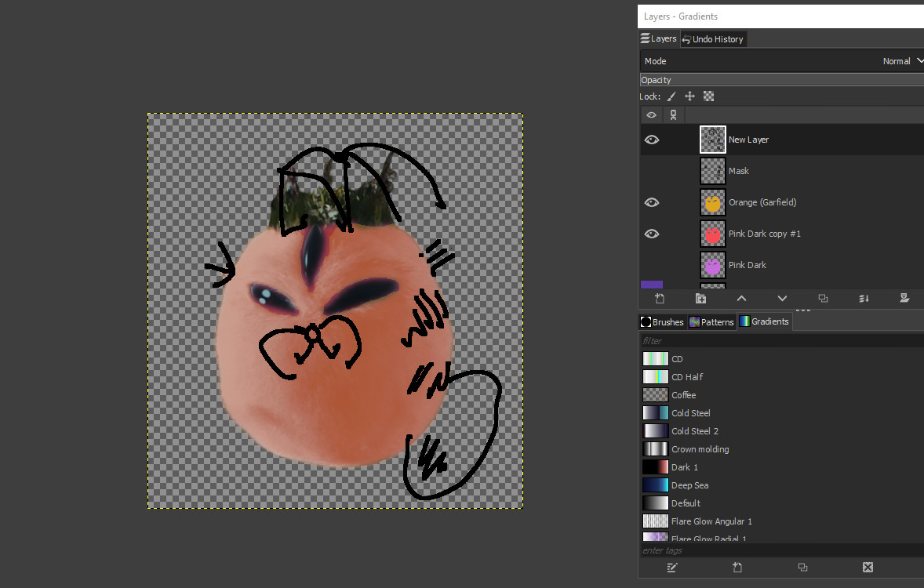Image resolution: width=924 pixels, height=588 pixels.
Task: Lower the layer with the down chevron
Action: [x=782, y=299]
